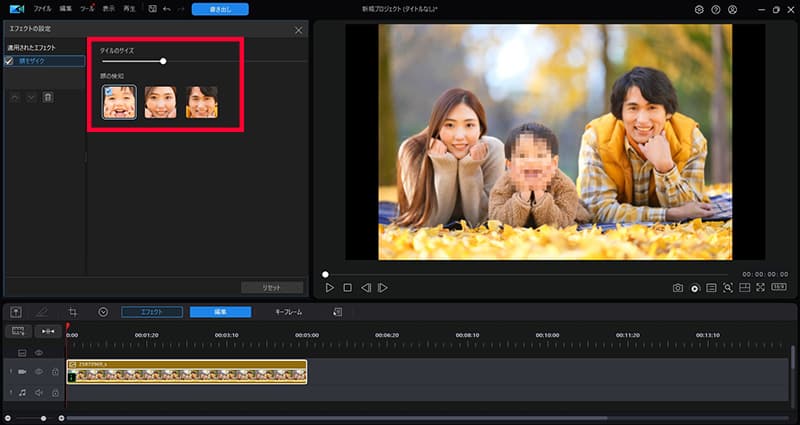Viewport: 800px width, 425px height.
Task: Open the circular dropdown arrow beside crop tool
Action: pos(103,312)
